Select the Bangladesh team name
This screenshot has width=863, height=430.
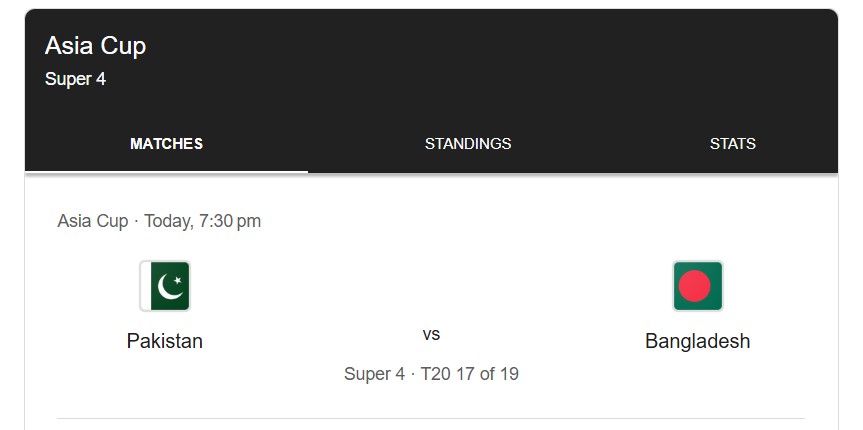pyautogui.click(x=697, y=341)
